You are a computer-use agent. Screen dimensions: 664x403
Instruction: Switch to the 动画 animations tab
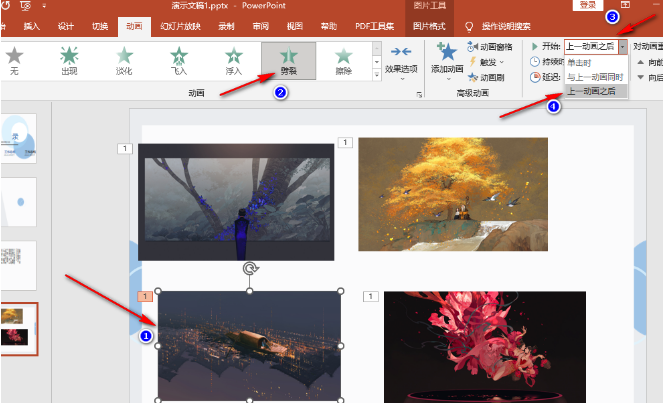[134, 26]
